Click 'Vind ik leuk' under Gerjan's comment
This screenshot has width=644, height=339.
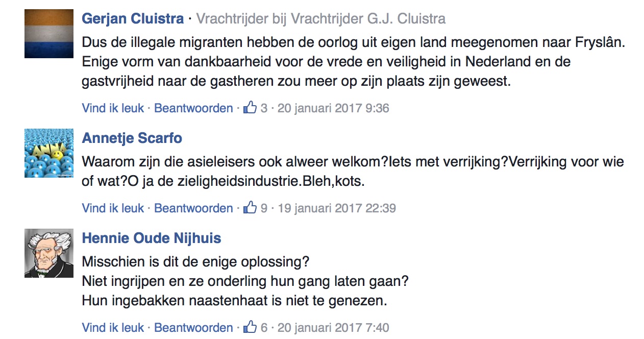pos(113,108)
